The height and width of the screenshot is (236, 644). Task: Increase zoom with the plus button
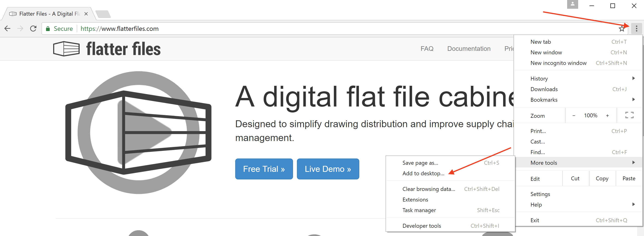click(607, 115)
